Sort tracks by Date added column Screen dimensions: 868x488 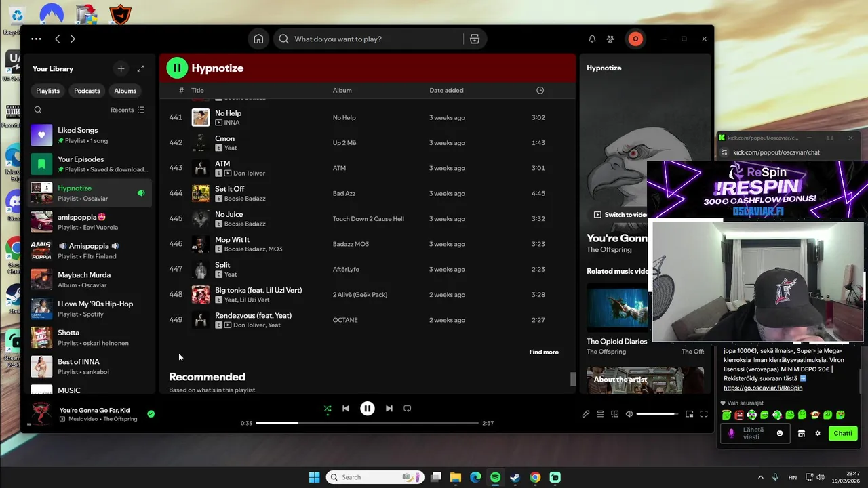[446, 90]
